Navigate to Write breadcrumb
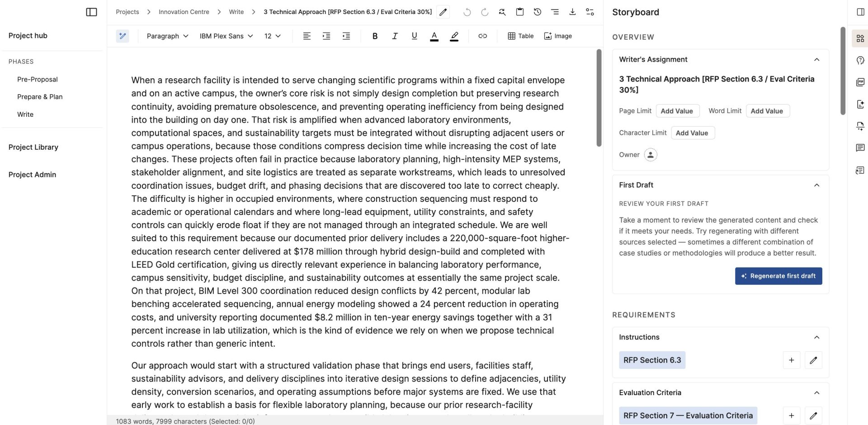The image size is (868, 425). [236, 12]
